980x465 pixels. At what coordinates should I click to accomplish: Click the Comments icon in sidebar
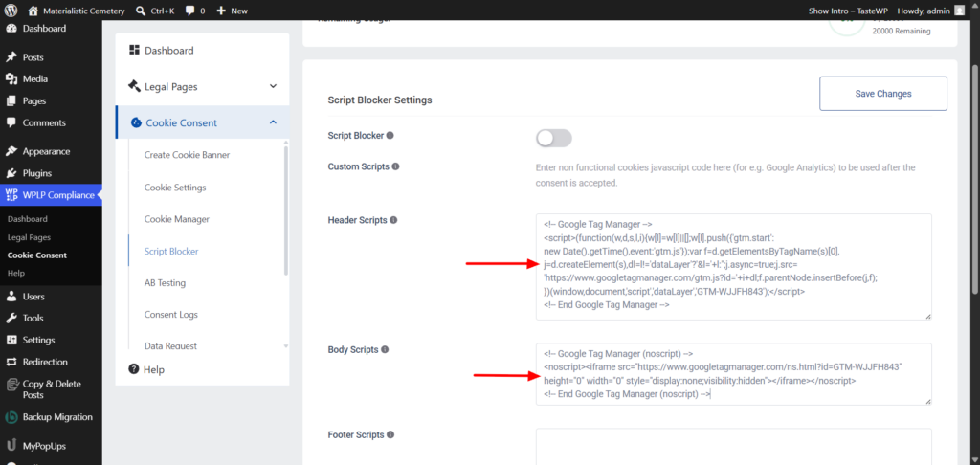11,122
